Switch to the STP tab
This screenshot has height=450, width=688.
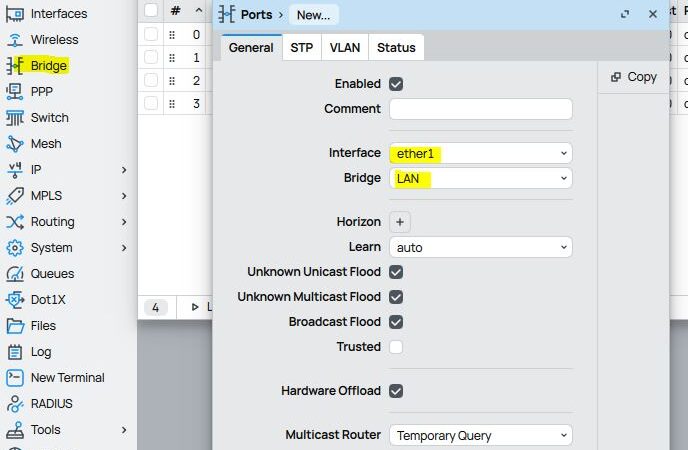click(x=301, y=47)
